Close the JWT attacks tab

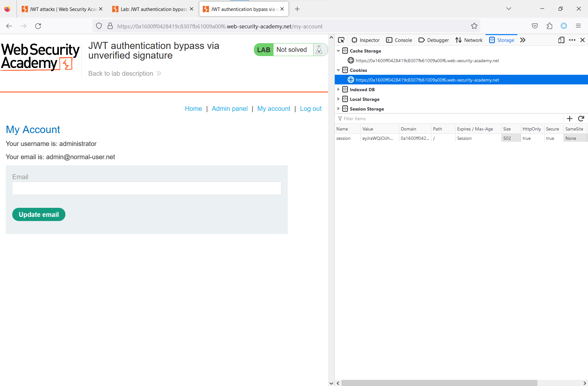[101, 9]
